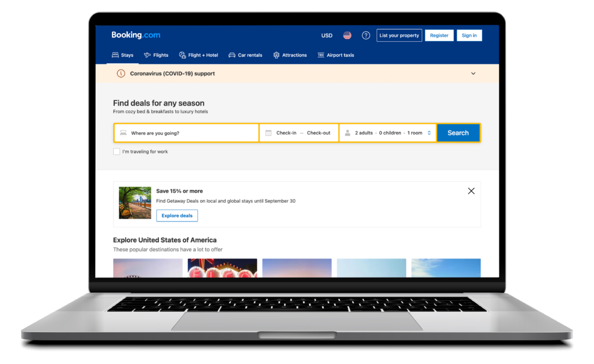Open the Check-out date picker
This screenshot has height=364, width=594.
tap(318, 133)
